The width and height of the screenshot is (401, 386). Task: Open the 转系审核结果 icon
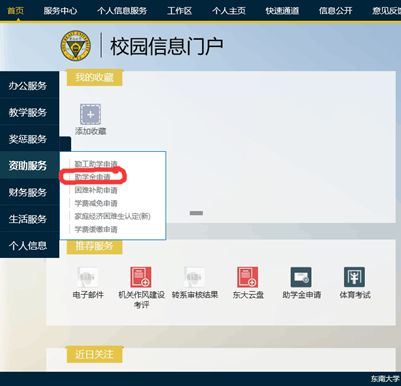coord(194,277)
